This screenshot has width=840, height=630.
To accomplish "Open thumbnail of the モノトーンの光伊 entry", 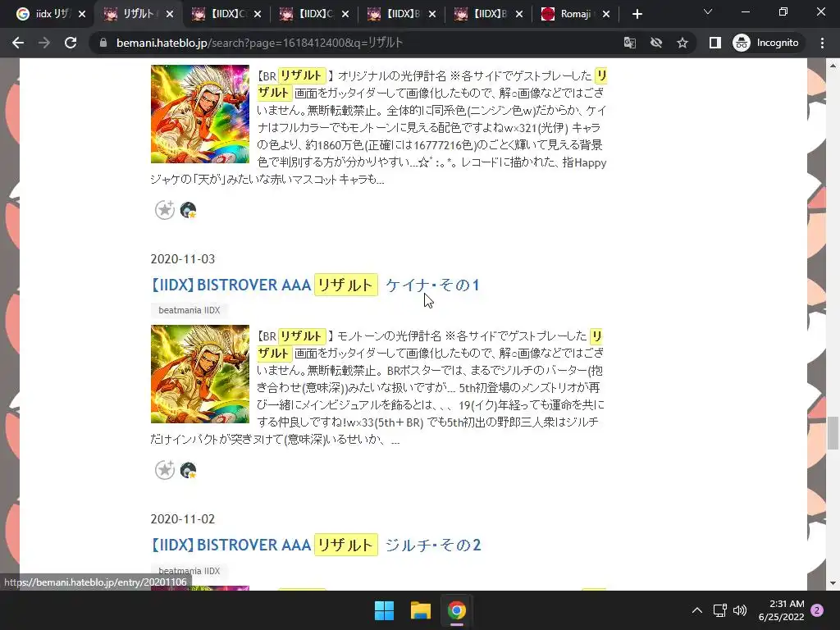I will click(200, 374).
